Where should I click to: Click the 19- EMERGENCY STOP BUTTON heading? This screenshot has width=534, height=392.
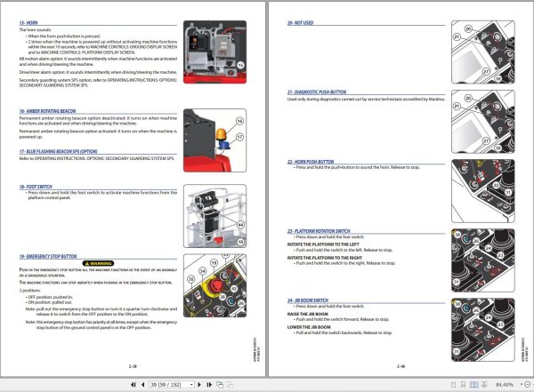point(48,256)
